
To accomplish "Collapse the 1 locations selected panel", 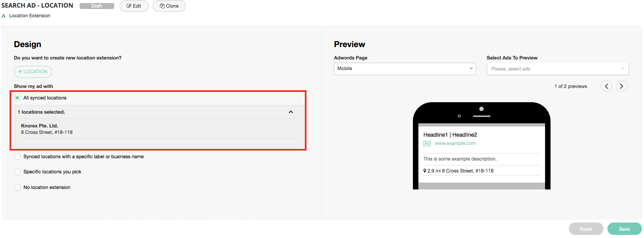I will pyautogui.click(x=291, y=112).
